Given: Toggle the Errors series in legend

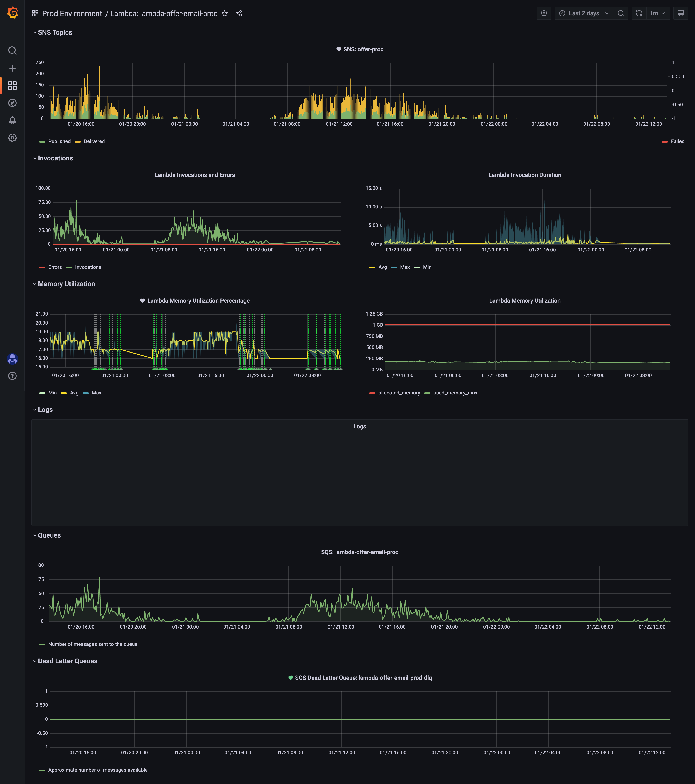Looking at the screenshot, I should click(x=55, y=267).
